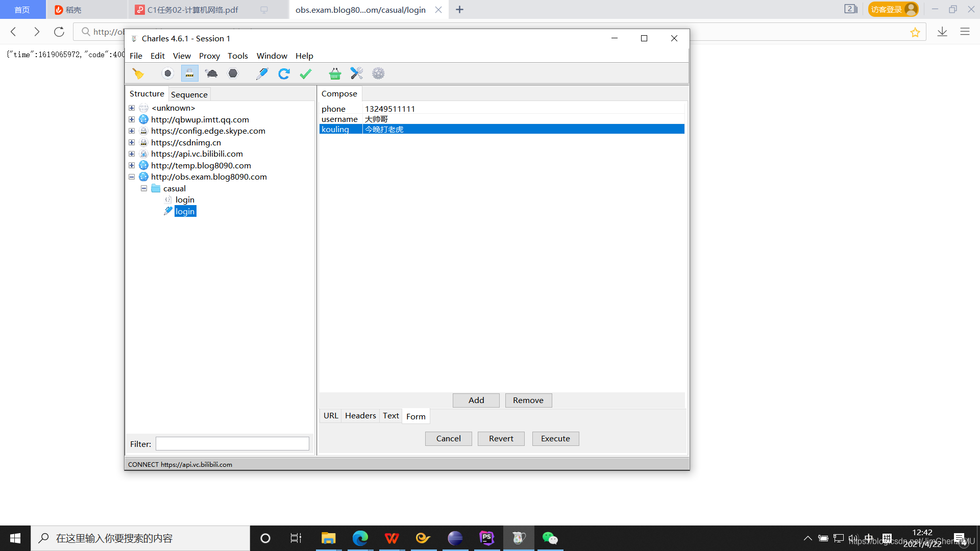Viewport: 980px width, 551px height.
Task: Expand the http://qbwup.imtt.qq.com node
Action: coord(132,119)
